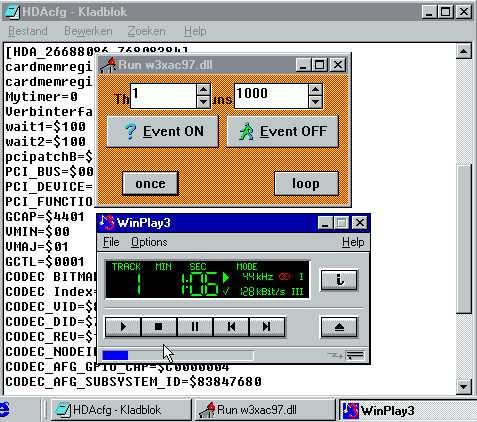Open WinPlay3 Options menu

tap(149, 242)
